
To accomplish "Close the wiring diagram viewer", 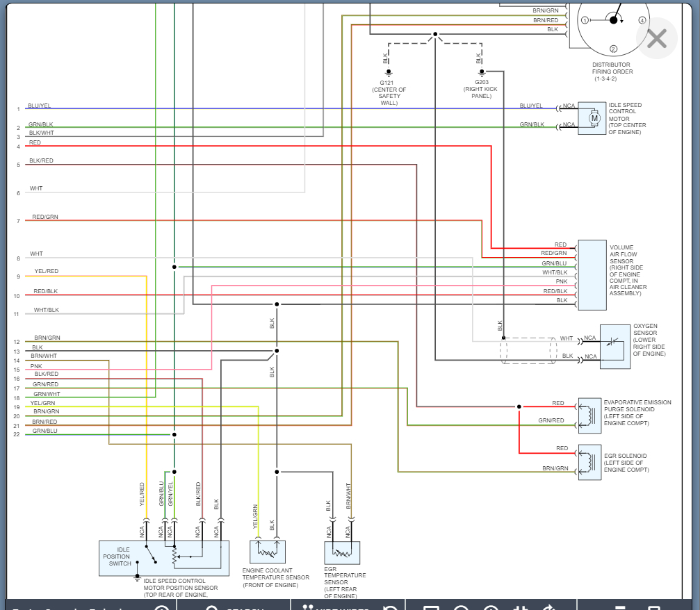I will [657, 39].
